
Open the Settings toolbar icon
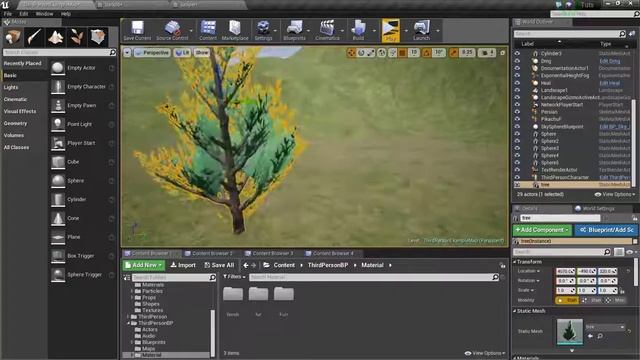(x=263, y=30)
